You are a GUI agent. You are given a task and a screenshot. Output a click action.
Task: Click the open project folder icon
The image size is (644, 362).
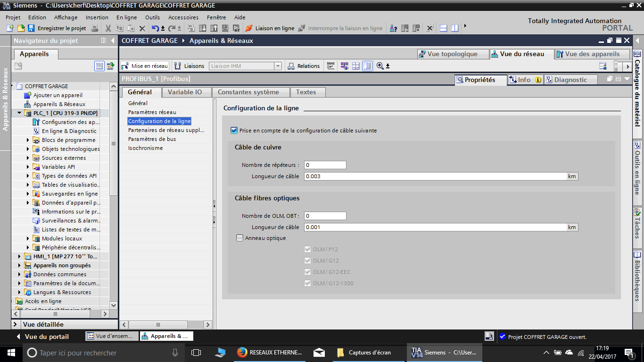point(21,28)
